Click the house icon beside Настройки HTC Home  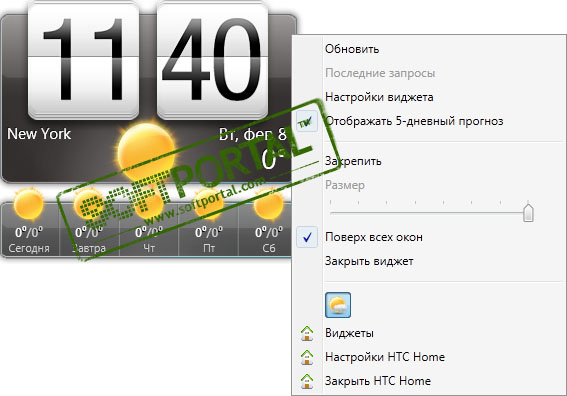pyautogui.click(x=307, y=357)
